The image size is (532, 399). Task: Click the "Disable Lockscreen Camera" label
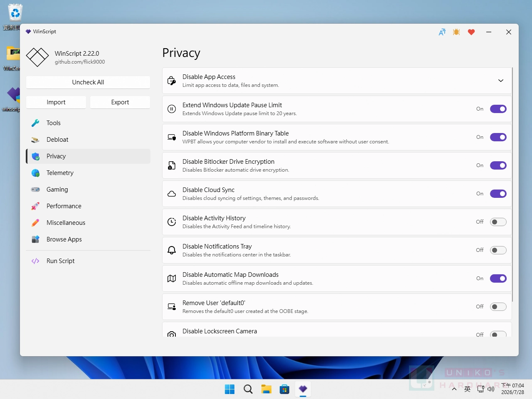pos(219,331)
